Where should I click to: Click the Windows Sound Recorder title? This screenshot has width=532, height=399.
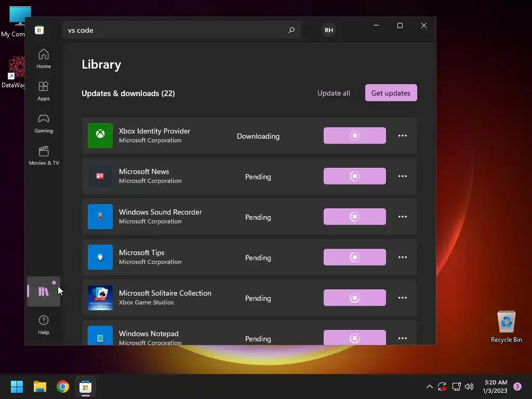pyautogui.click(x=161, y=212)
